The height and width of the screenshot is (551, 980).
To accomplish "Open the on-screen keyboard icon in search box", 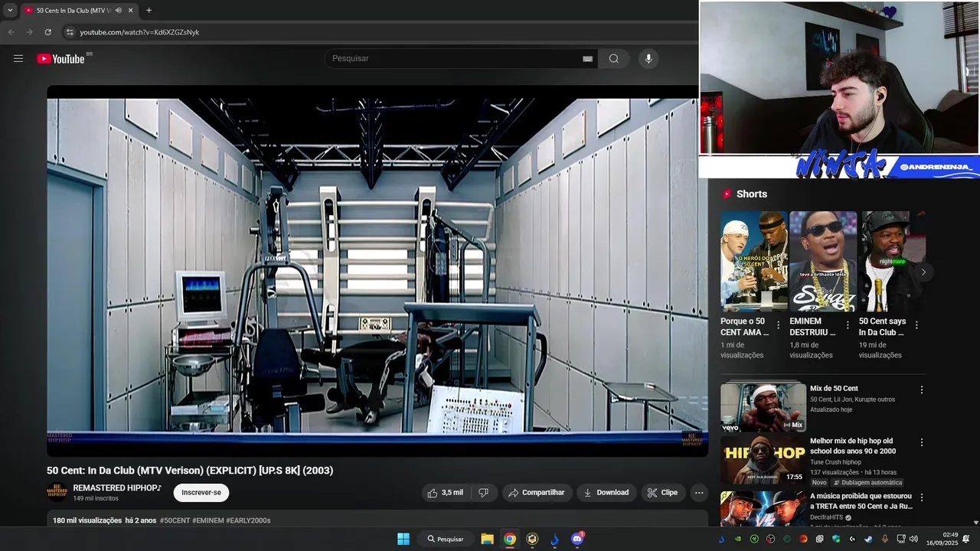I will 587,59.
